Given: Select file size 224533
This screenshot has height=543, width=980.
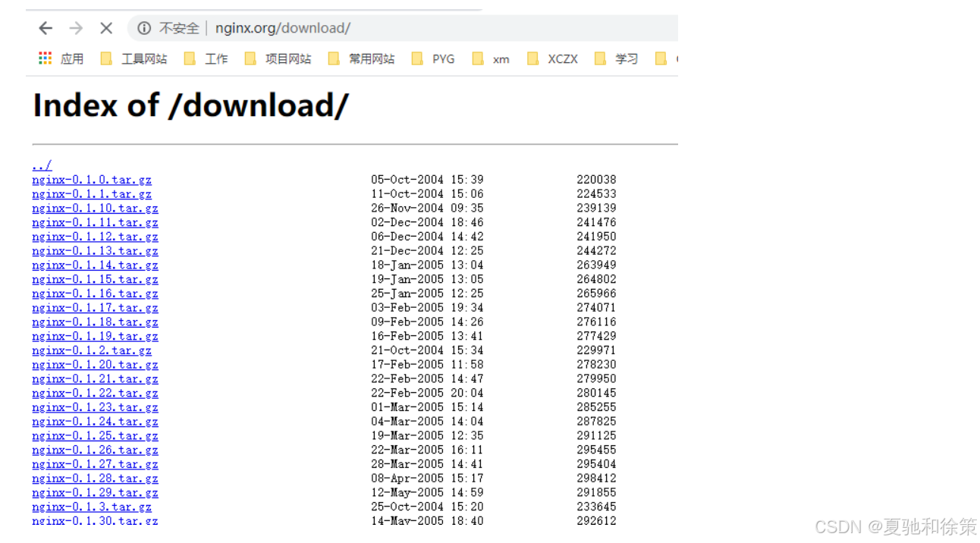Looking at the screenshot, I should (x=596, y=194).
